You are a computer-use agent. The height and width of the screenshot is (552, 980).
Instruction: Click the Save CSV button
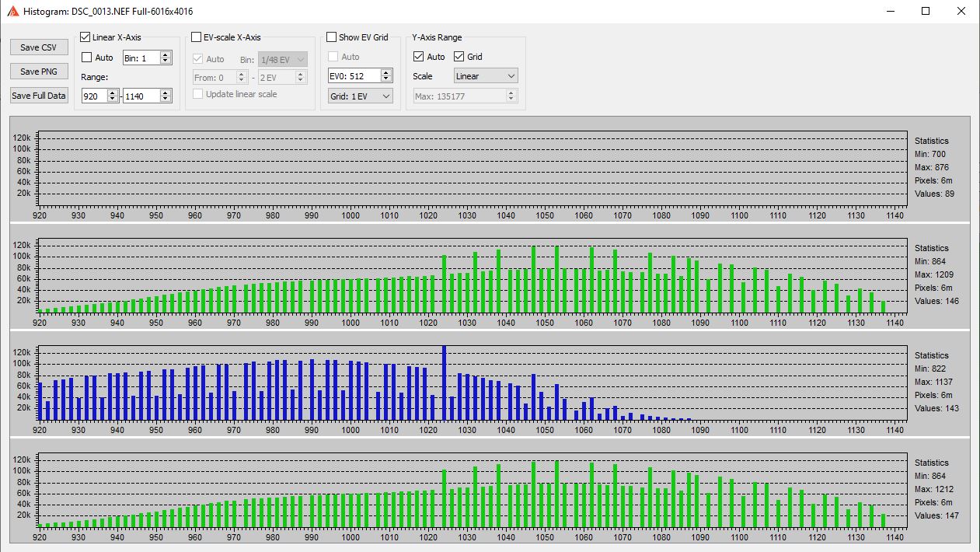39,47
